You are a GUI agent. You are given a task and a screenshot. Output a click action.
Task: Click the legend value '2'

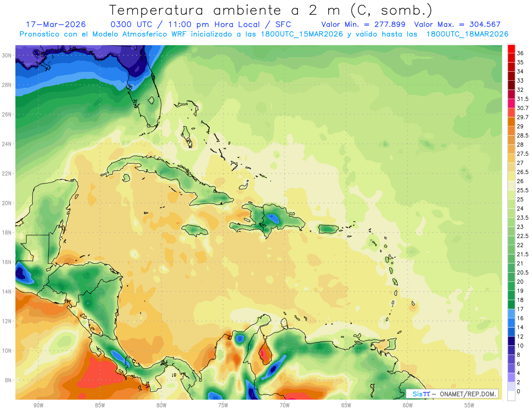[519, 382]
